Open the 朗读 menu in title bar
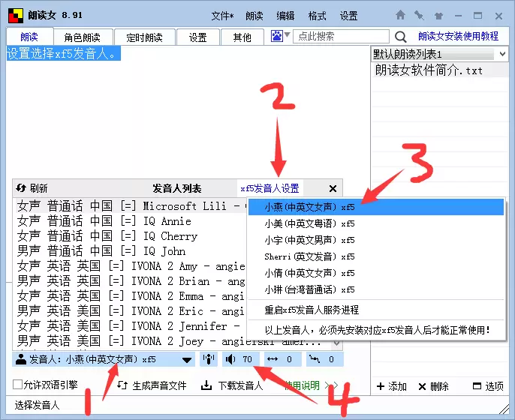Image resolution: width=515 pixels, height=420 pixels. tap(254, 16)
